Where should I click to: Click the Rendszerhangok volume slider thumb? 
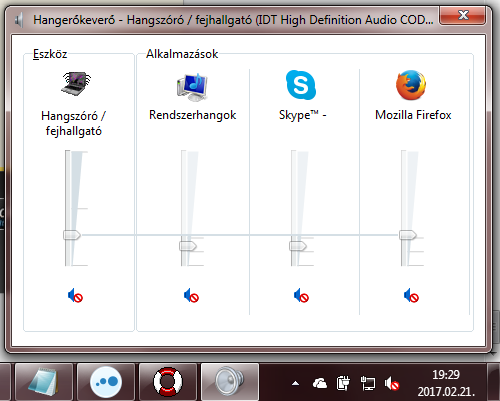click(x=188, y=246)
